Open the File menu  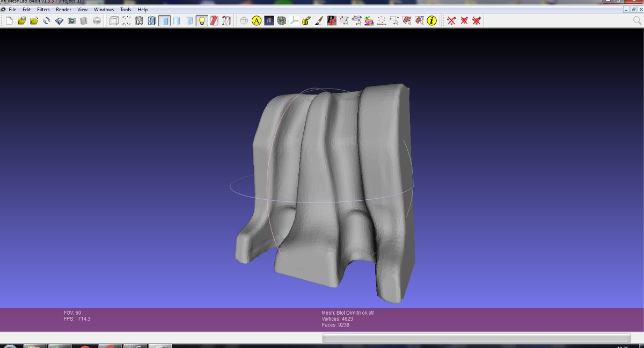12,10
